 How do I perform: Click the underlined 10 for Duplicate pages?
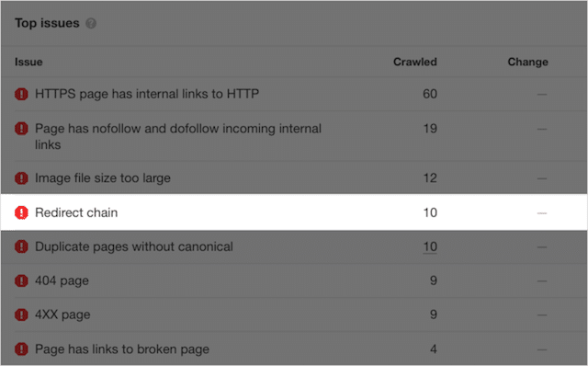click(x=430, y=246)
